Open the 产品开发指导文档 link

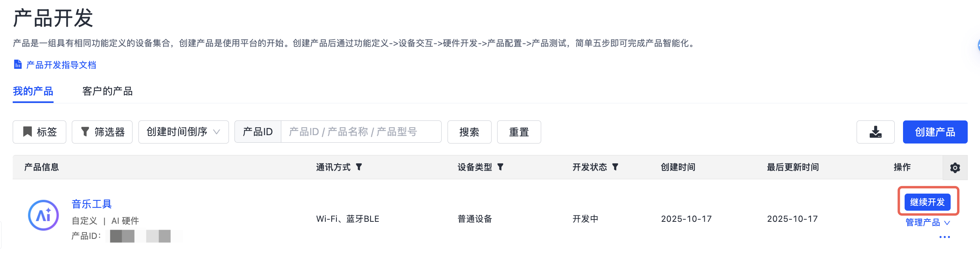pos(61,65)
